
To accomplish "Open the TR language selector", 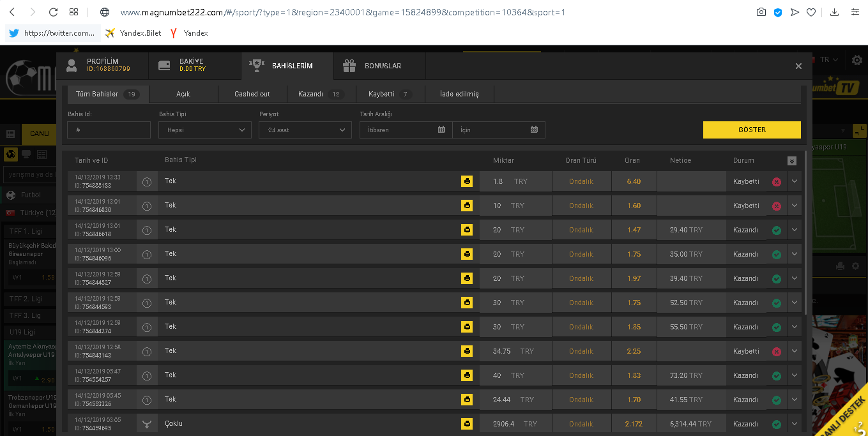I will 829,59.
